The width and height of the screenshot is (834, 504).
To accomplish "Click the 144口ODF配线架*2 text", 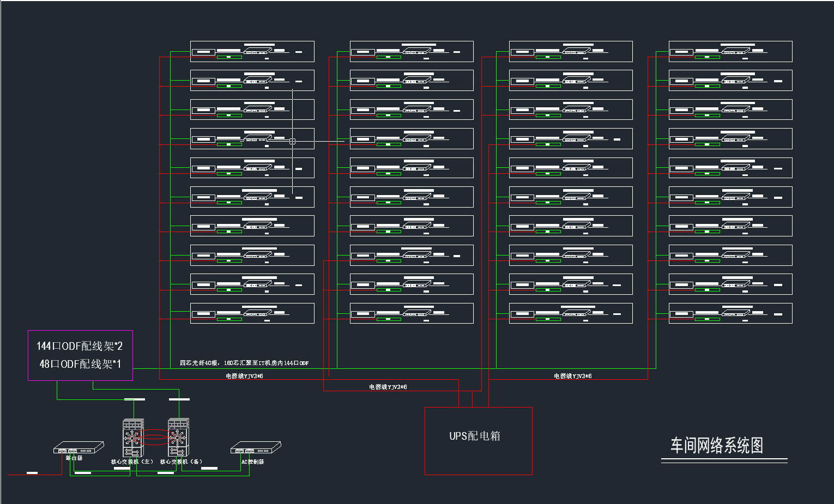I will [80, 346].
